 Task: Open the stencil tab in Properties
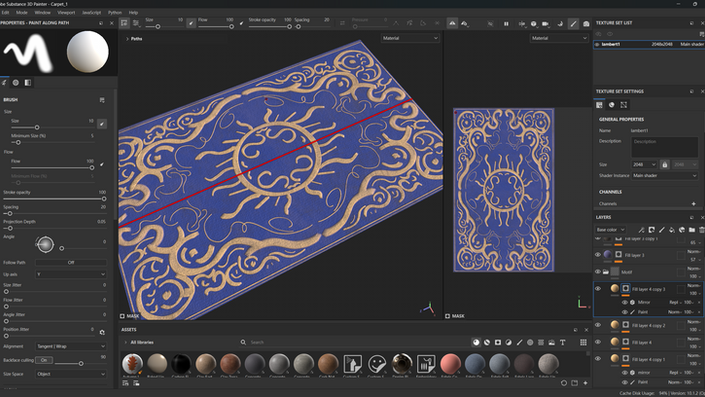click(28, 83)
